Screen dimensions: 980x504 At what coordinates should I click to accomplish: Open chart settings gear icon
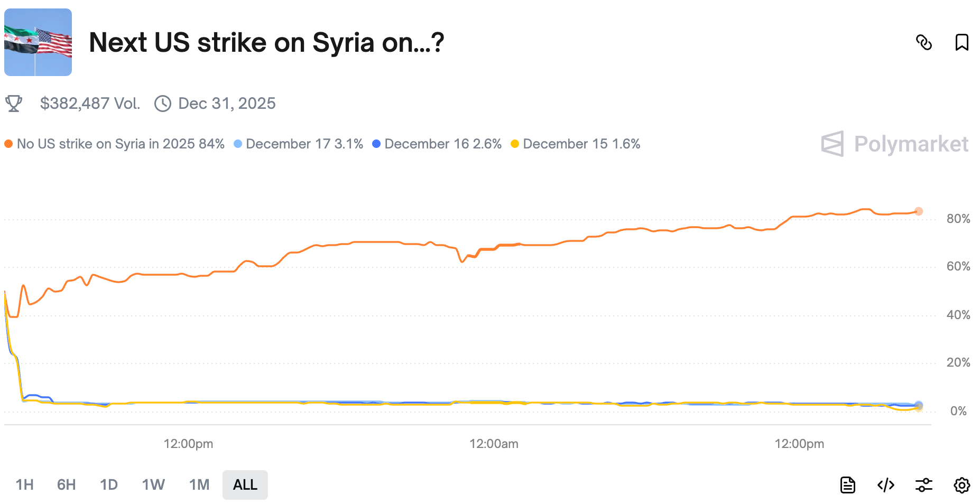[x=961, y=484]
